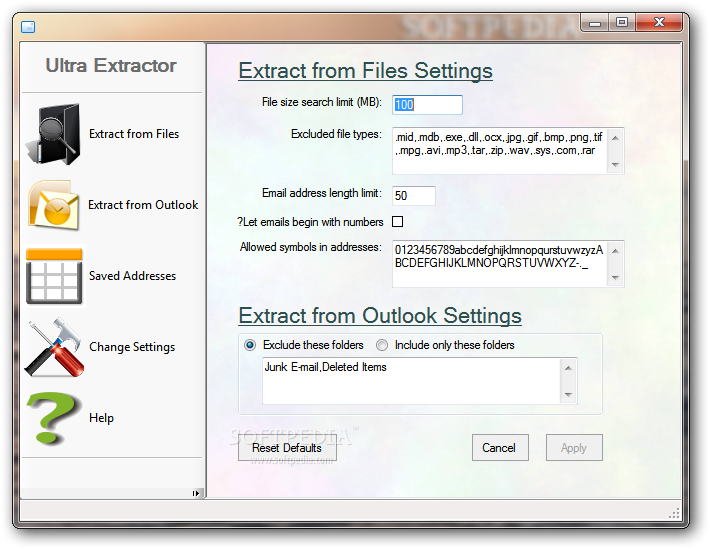Click the sidebar collapse arrow at bottom
This screenshot has height=549, width=710.
(x=196, y=493)
